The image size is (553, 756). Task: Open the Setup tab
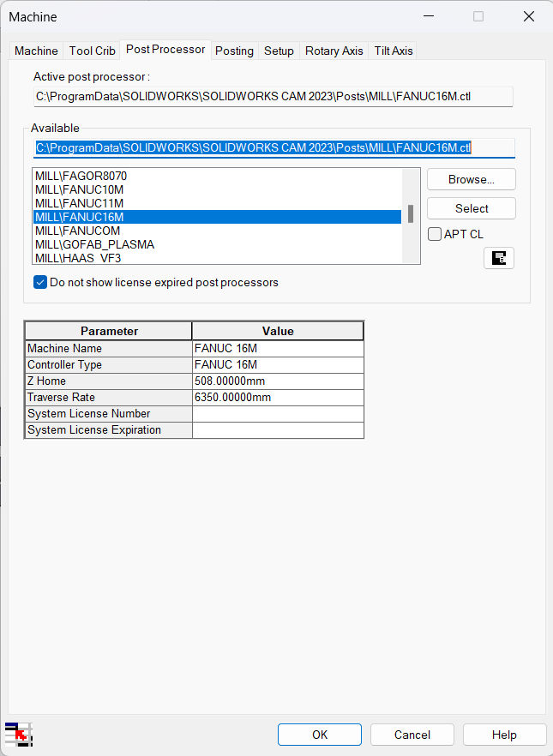[x=279, y=51]
